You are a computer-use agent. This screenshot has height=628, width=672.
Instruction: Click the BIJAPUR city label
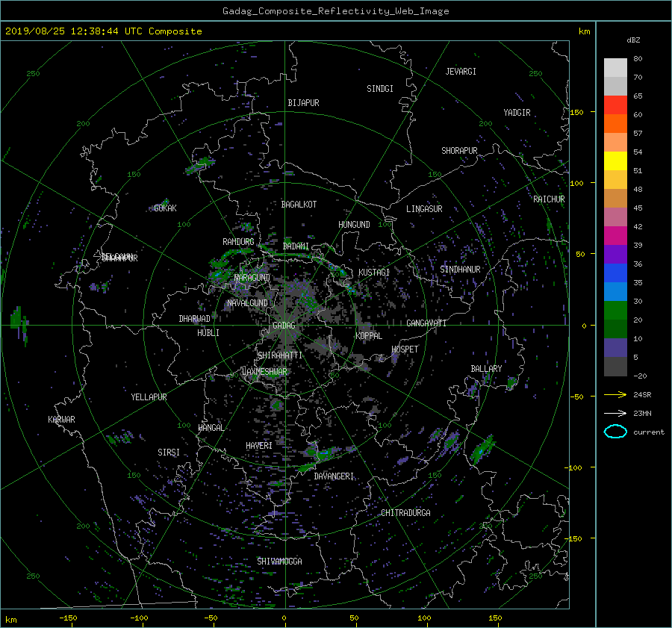tap(303, 103)
